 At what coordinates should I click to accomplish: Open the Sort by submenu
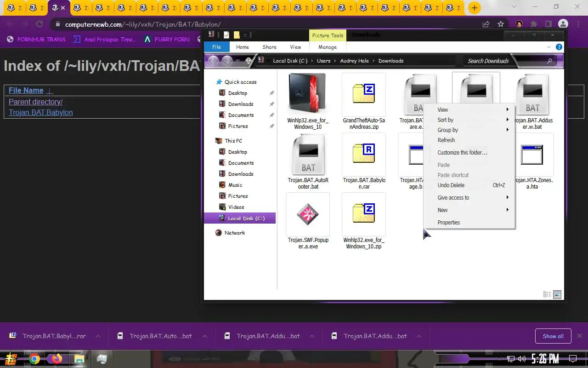click(469, 120)
